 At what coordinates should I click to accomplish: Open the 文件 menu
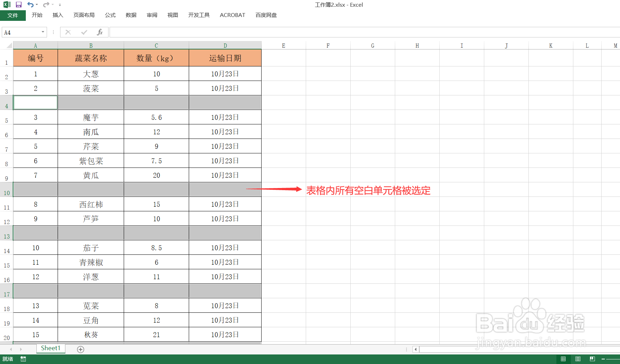click(x=13, y=15)
